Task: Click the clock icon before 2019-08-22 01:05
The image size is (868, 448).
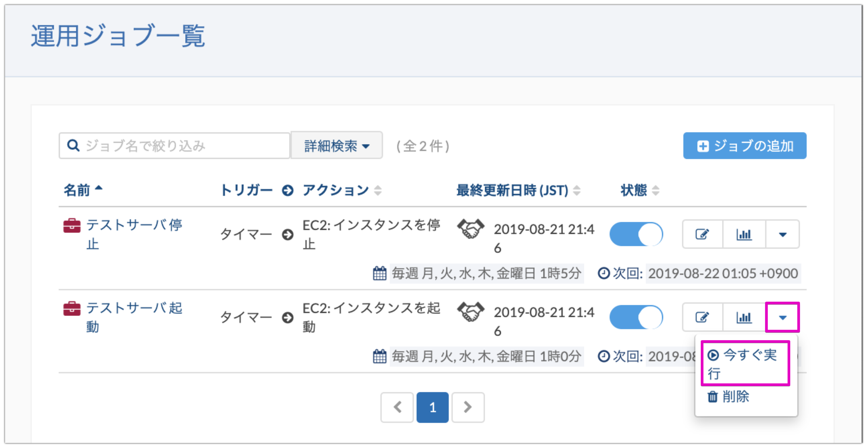Action: click(604, 273)
